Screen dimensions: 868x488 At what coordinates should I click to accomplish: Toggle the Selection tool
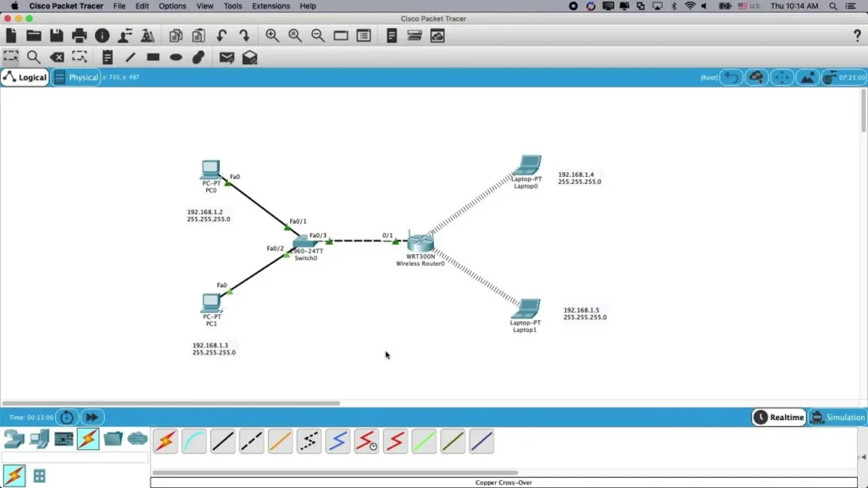(11, 57)
